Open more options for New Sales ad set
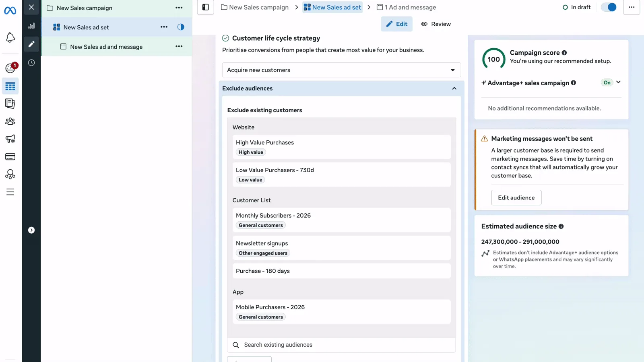 pyautogui.click(x=164, y=27)
